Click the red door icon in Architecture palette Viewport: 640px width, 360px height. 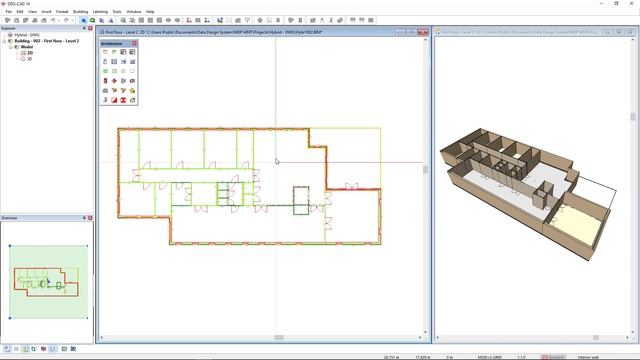(x=105, y=81)
